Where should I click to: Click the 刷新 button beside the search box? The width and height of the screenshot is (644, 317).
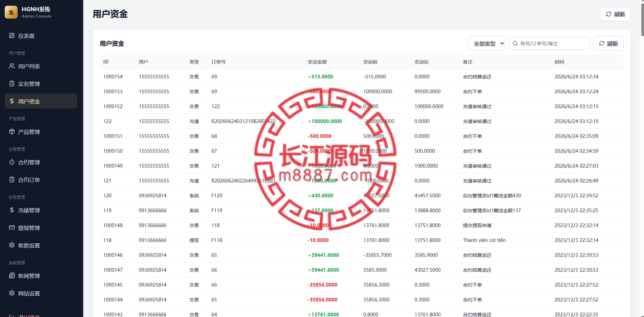point(608,43)
